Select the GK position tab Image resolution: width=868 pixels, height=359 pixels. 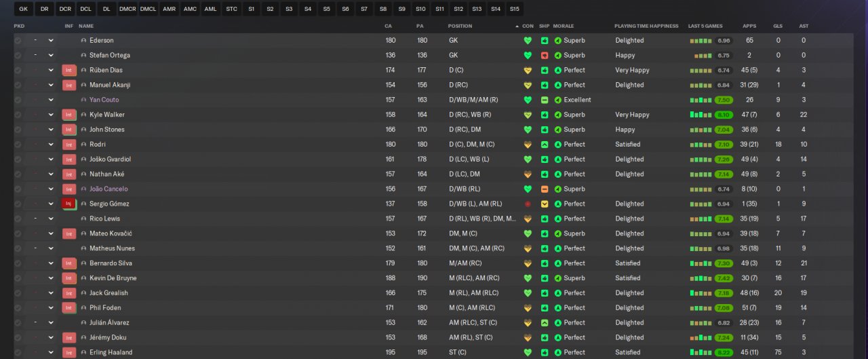click(x=24, y=9)
